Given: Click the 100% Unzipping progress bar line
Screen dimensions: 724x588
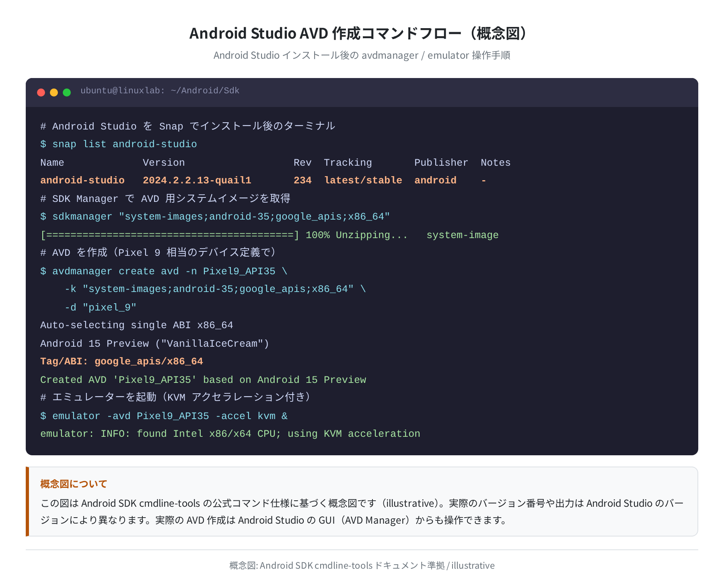Looking at the screenshot, I should point(269,235).
